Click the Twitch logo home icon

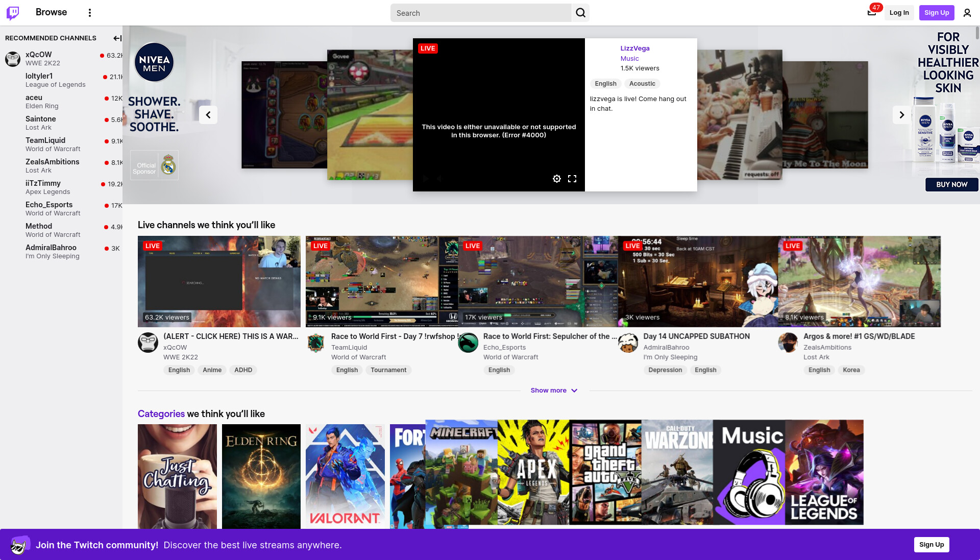coord(13,13)
